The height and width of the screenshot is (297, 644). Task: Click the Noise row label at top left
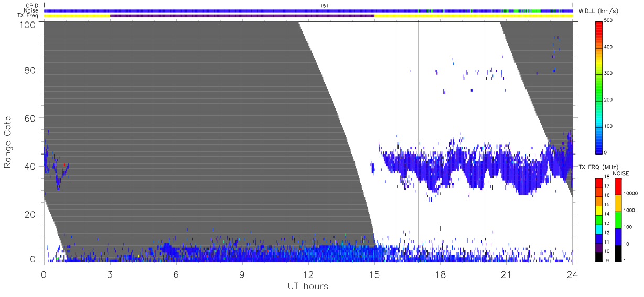point(31,10)
